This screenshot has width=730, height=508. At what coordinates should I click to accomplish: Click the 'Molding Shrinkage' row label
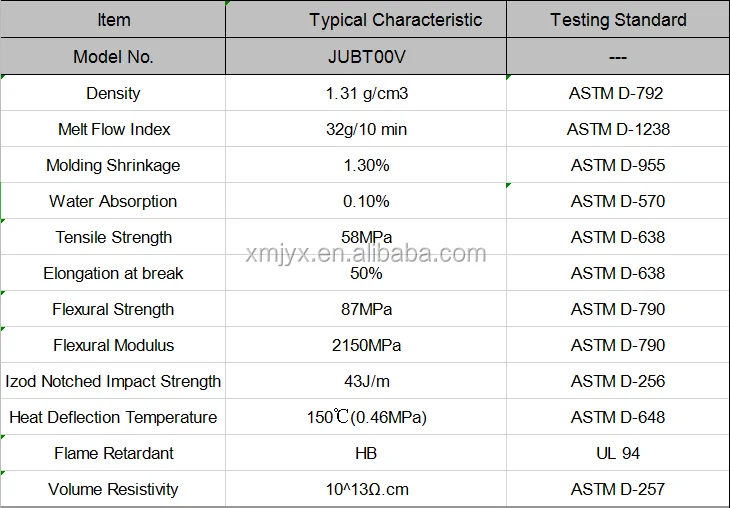click(113, 165)
